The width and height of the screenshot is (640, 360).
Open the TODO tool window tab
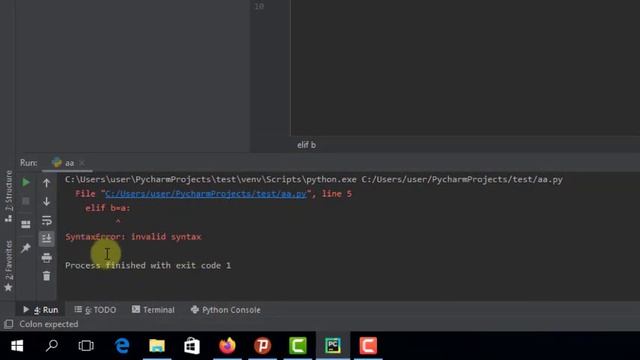[x=96, y=310]
